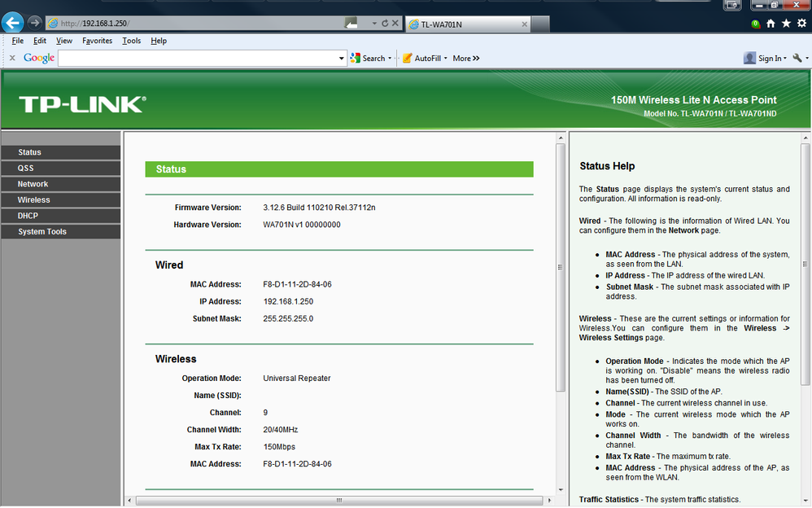
Task: Click in the Google toolbar search field
Action: pos(197,58)
